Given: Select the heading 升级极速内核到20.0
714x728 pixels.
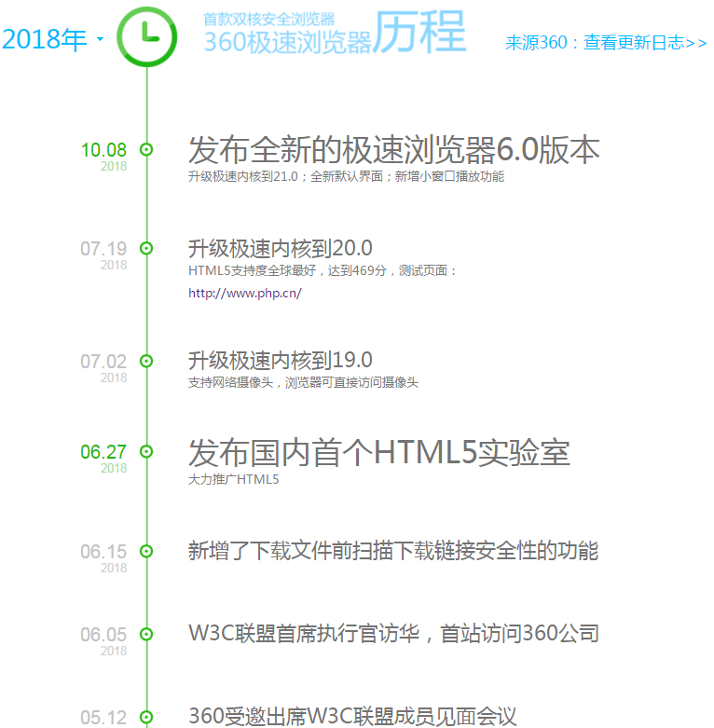Looking at the screenshot, I should pos(280,248).
